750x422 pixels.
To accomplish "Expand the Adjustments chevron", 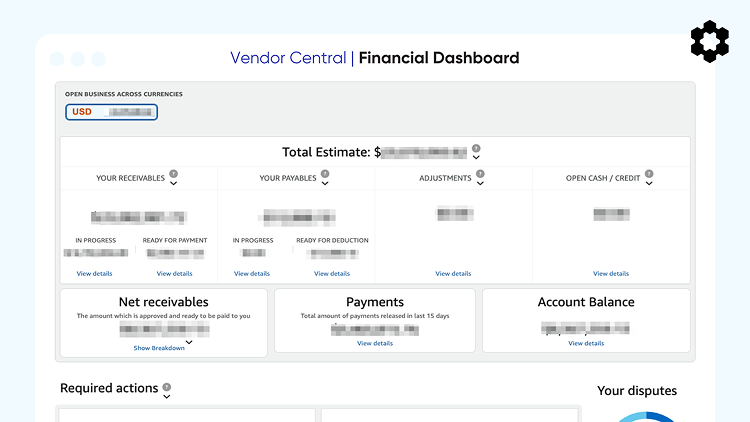I will point(480,183).
